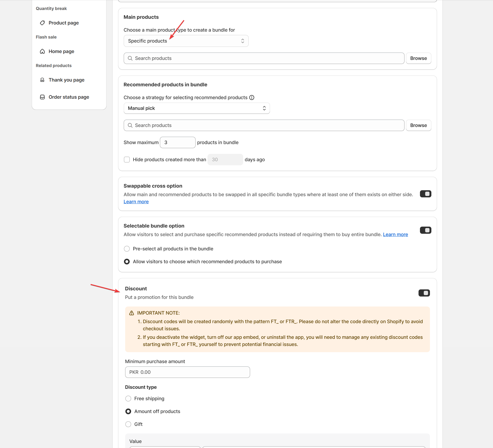
Task: Toggle the Selectable bundle option switch
Action: tap(425, 230)
